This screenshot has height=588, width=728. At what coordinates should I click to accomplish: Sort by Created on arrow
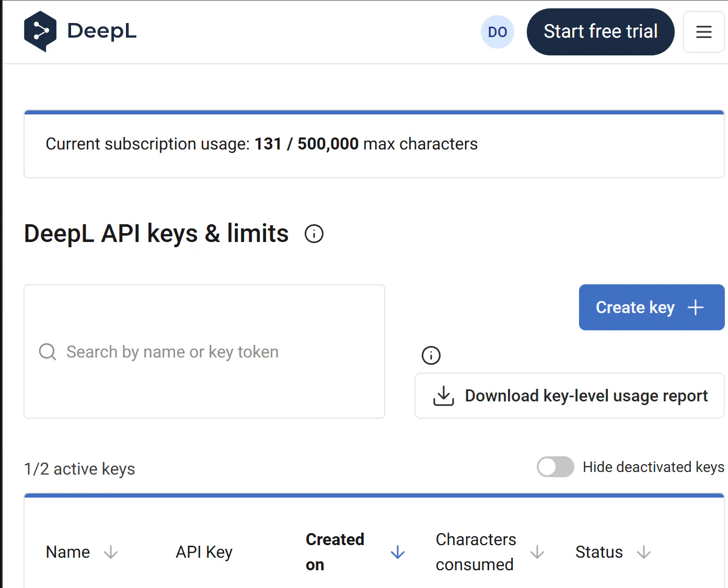(x=398, y=552)
